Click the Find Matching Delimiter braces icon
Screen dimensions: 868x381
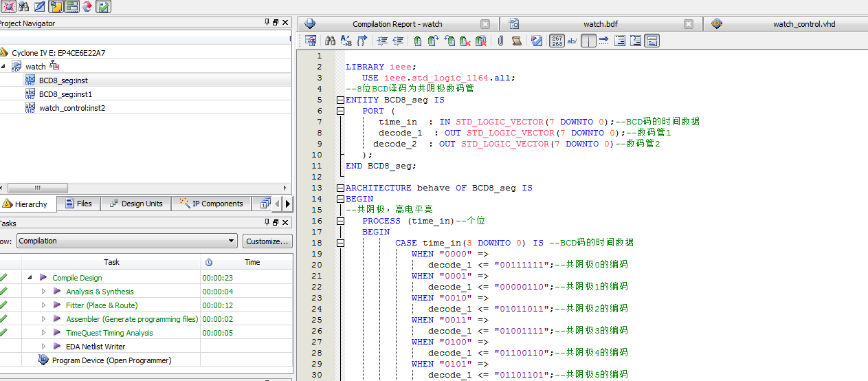point(361,41)
